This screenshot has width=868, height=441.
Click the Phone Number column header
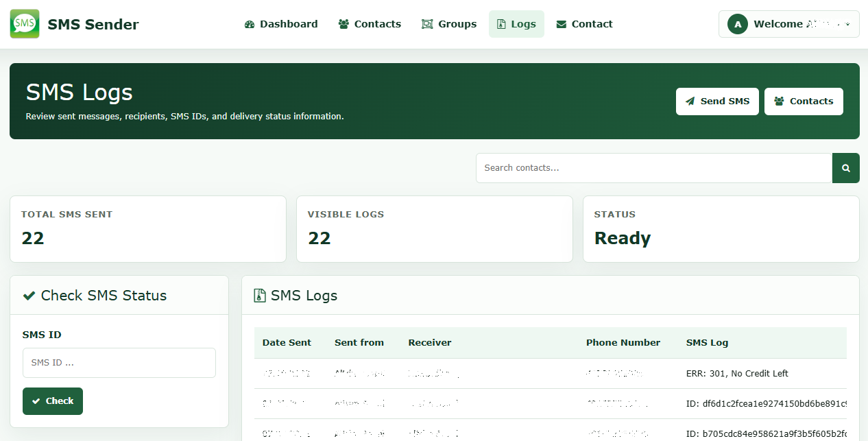pos(623,343)
